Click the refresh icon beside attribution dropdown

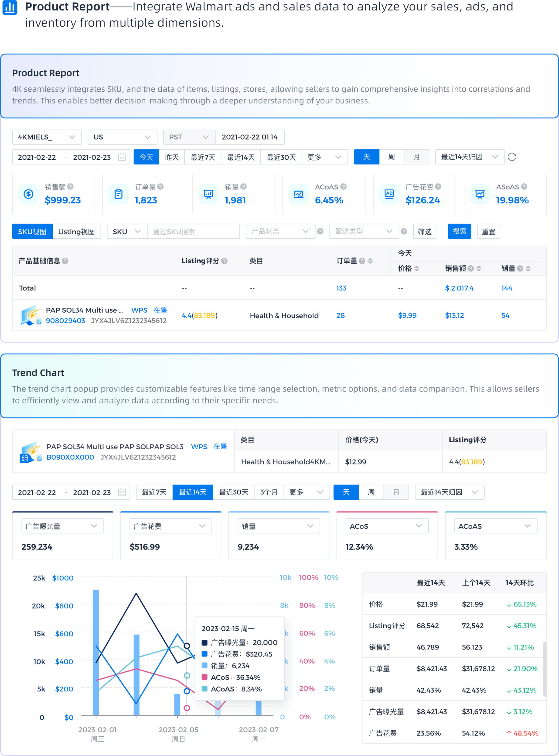click(x=512, y=157)
